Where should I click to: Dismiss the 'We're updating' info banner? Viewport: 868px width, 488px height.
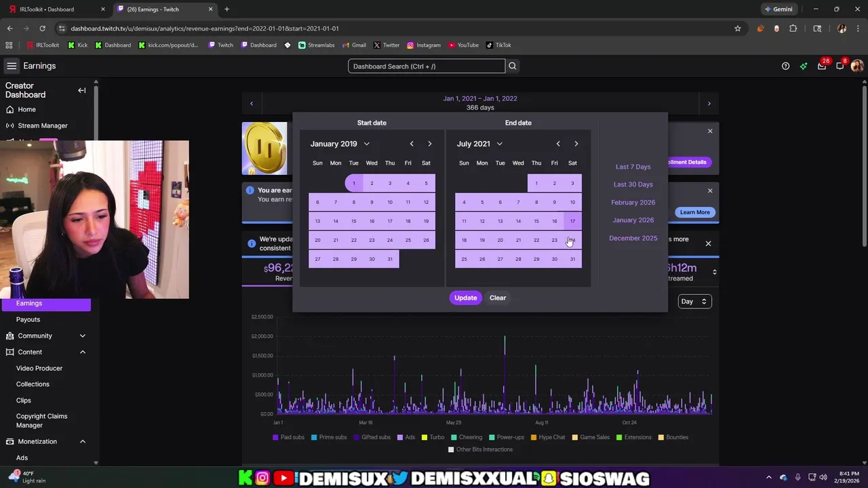pyautogui.click(x=708, y=243)
